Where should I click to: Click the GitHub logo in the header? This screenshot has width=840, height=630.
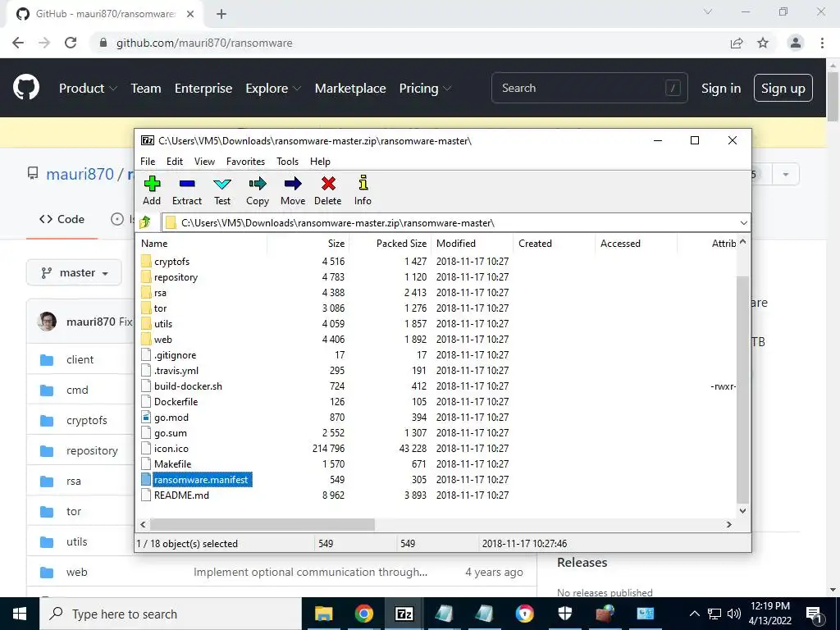[x=26, y=88]
